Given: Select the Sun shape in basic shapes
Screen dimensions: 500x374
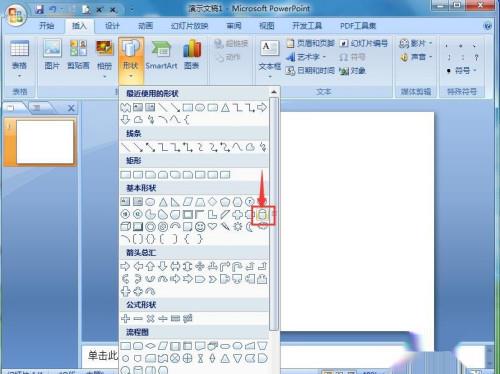Looking at the screenshot, I should pyautogui.click(x=238, y=227).
